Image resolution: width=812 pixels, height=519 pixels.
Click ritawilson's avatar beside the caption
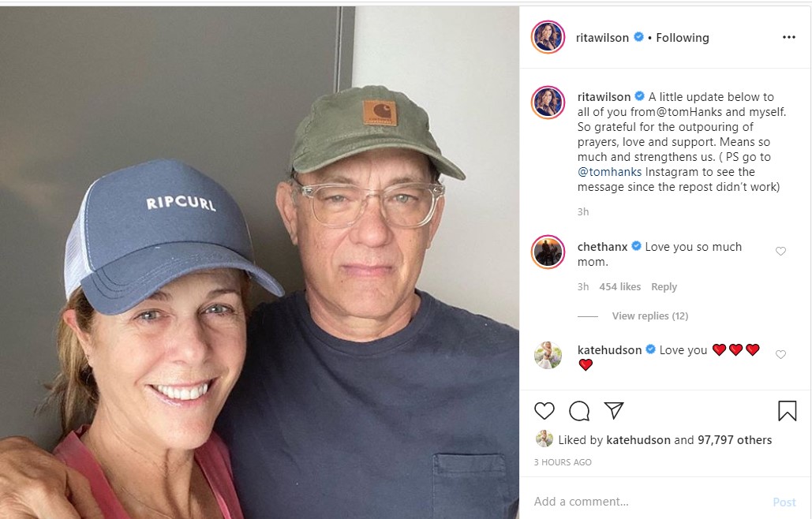(548, 103)
